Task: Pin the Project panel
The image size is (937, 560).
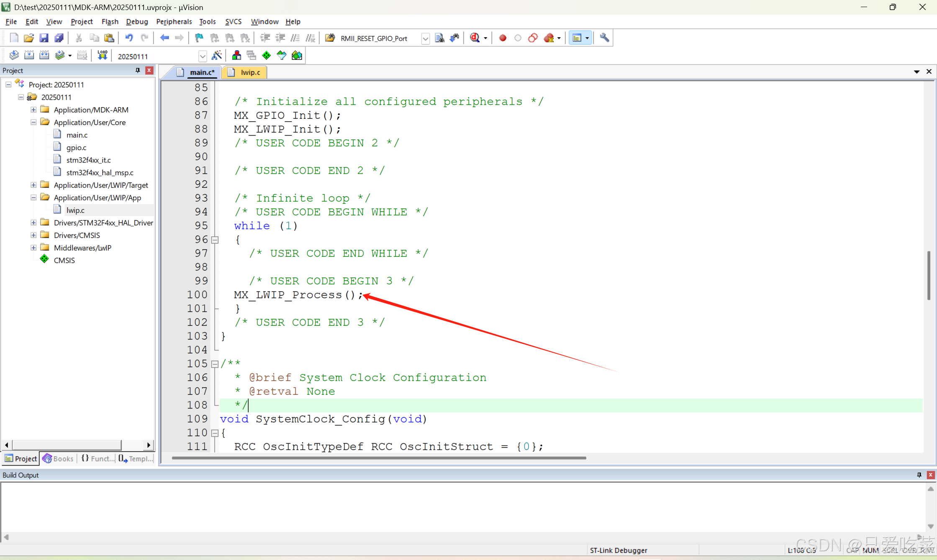Action: tap(137, 70)
